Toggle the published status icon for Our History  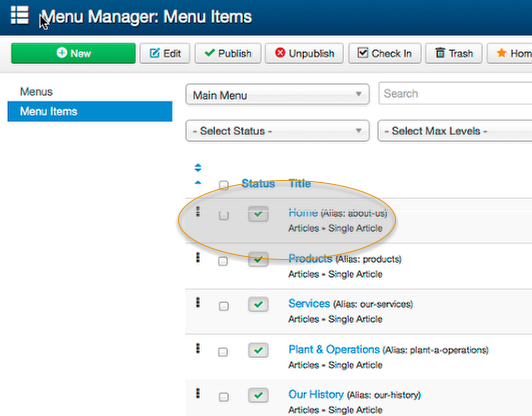pos(258,395)
